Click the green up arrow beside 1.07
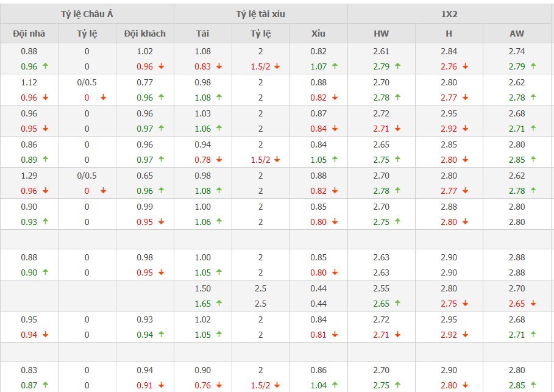The height and width of the screenshot is (392, 554). pyautogui.click(x=335, y=66)
